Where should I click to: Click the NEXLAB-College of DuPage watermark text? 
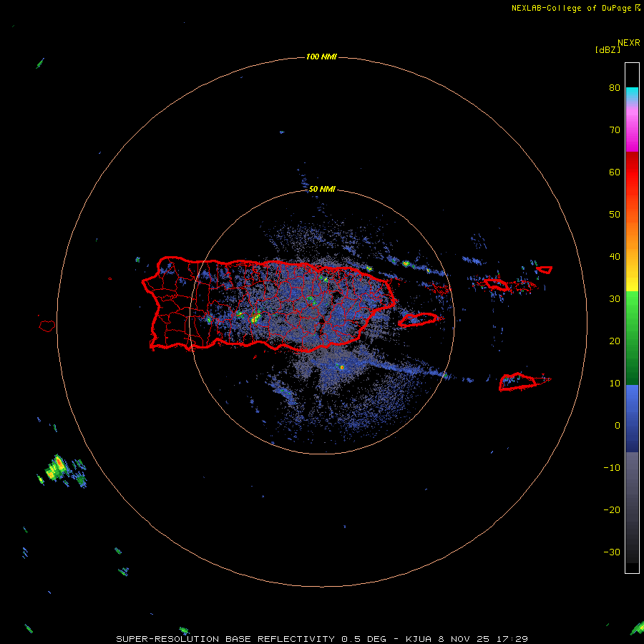tap(571, 8)
